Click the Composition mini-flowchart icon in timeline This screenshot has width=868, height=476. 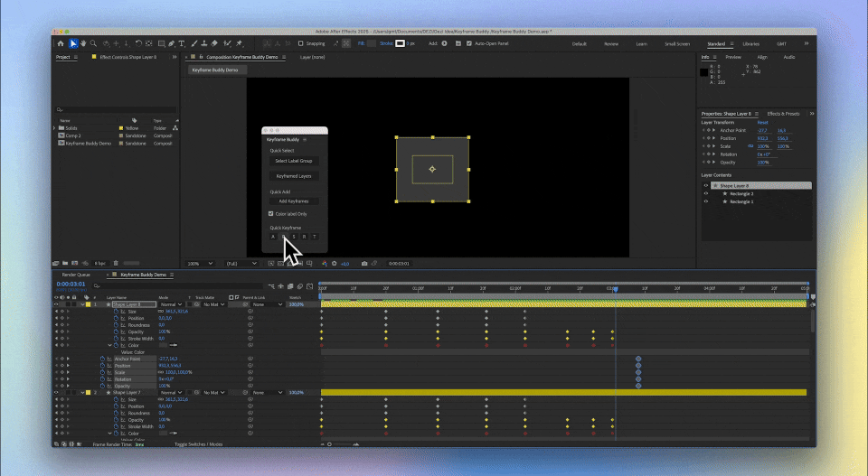[x=271, y=286]
